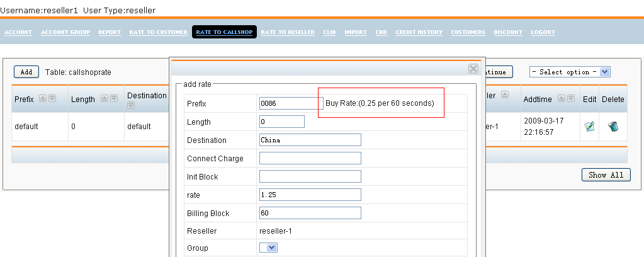Go to the DISCOUNT page
The image size is (644, 257).
[x=508, y=32]
